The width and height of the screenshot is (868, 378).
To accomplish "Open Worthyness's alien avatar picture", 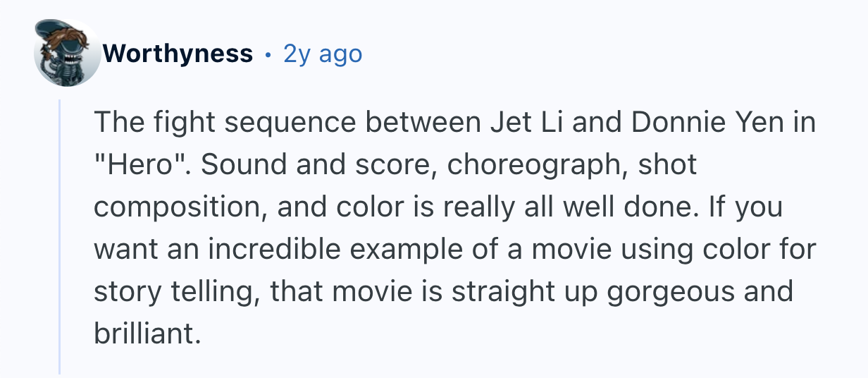I will click(67, 53).
